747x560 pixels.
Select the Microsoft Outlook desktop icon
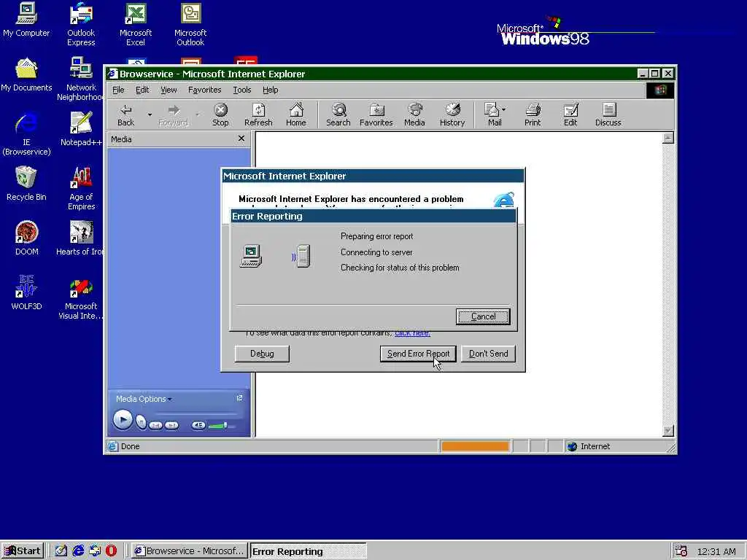(190, 24)
